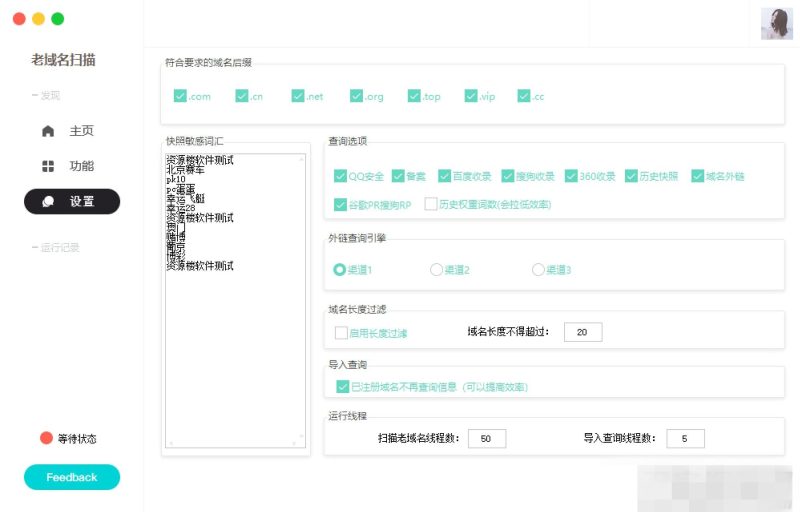
Task: Click the Feedback button
Action: (x=72, y=477)
